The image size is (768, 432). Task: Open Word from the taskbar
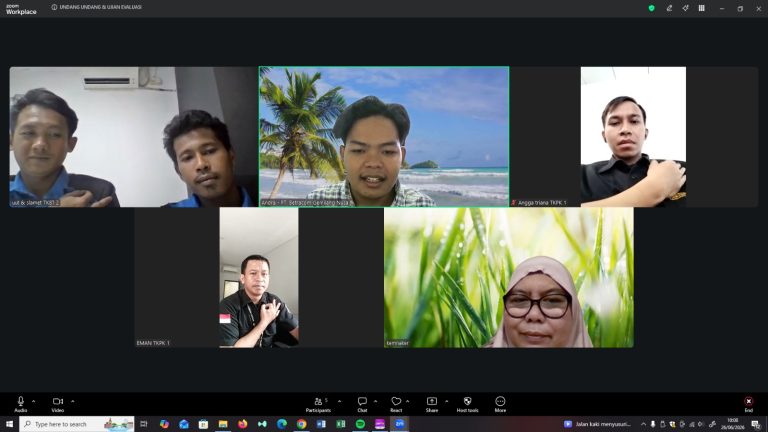(x=321, y=424)
